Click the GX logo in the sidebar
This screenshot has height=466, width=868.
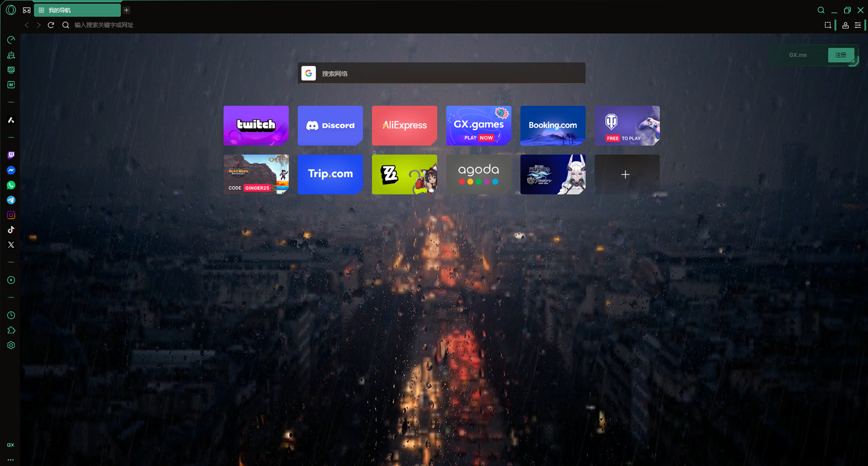[x=11, y=445]
